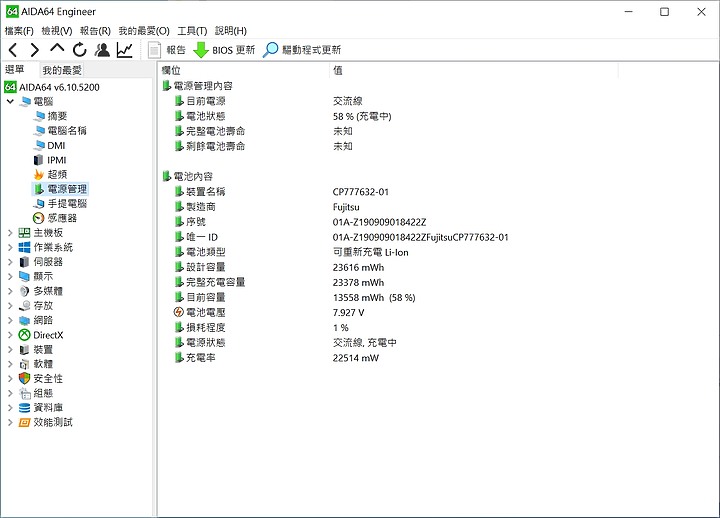Click the 資料庫 database icon
720x518 pixels.
(24, 408)
